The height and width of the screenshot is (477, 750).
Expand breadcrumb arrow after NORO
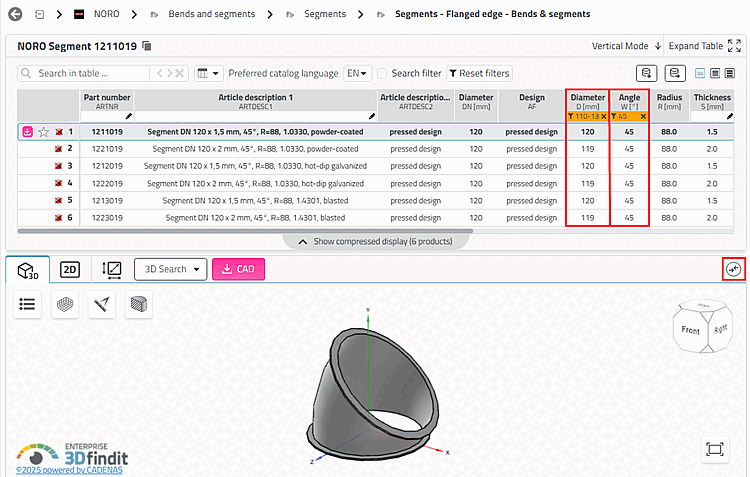(x=134, y=14)
